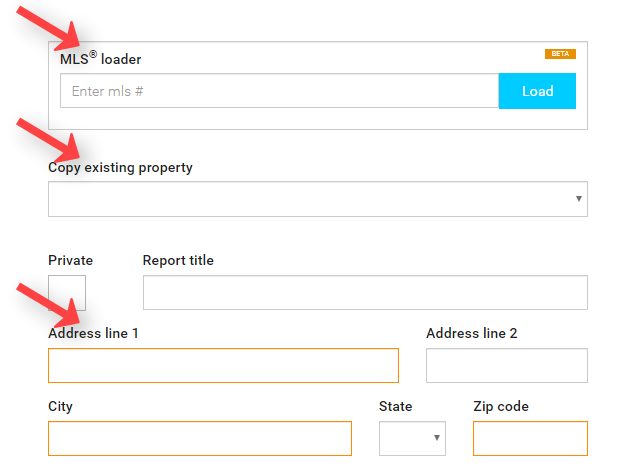The image size is (644, 470).
Task: Click into the Address line 1 field
Action: pos(223,365)
